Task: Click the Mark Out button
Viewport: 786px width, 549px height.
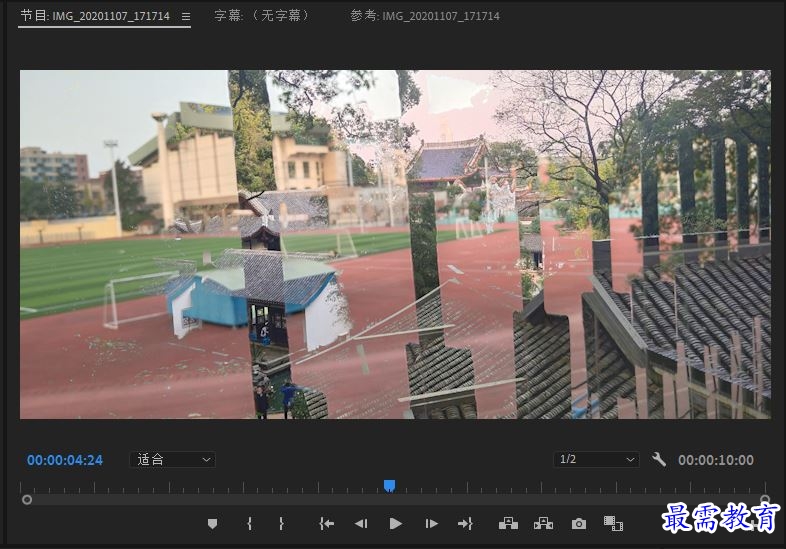Action: pos(281,524)
